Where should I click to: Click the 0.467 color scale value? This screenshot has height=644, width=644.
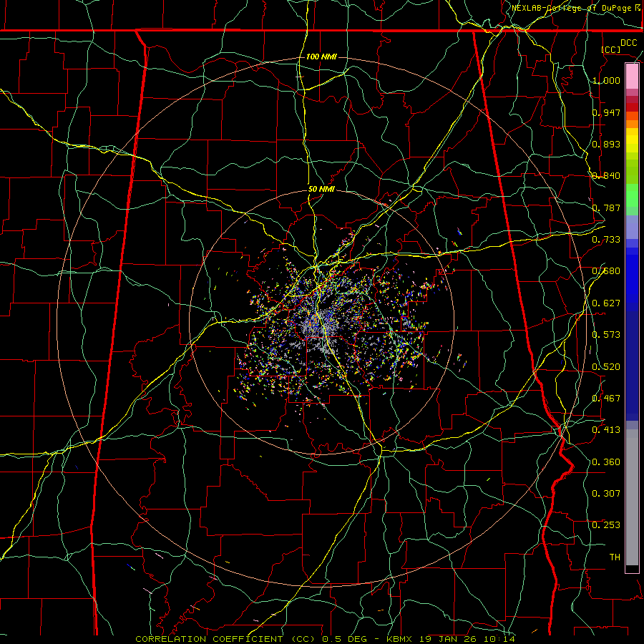coord(606,399)
